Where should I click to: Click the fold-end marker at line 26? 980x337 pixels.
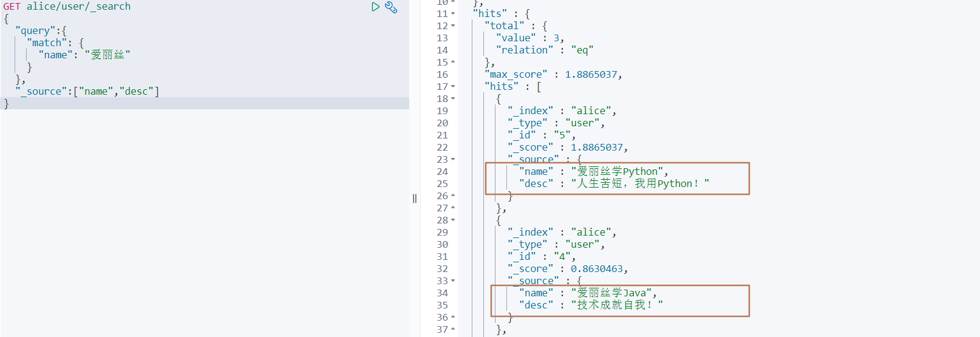pyautogui.click(x=453, y=196)
